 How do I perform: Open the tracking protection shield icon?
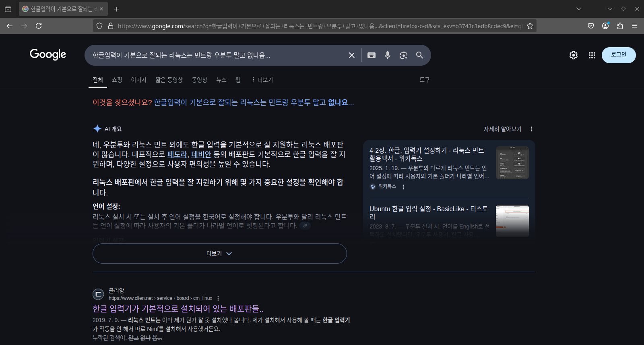coord(99,26)
